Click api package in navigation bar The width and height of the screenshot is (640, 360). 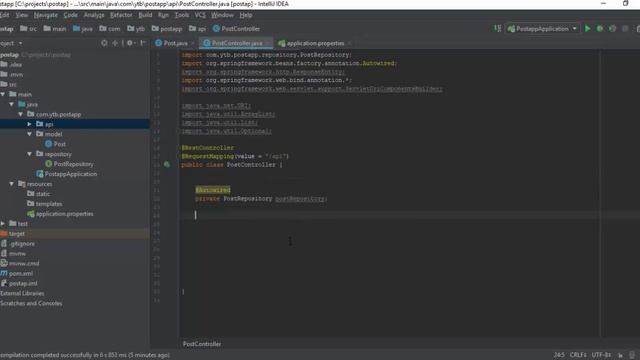[x=198, y=29]
